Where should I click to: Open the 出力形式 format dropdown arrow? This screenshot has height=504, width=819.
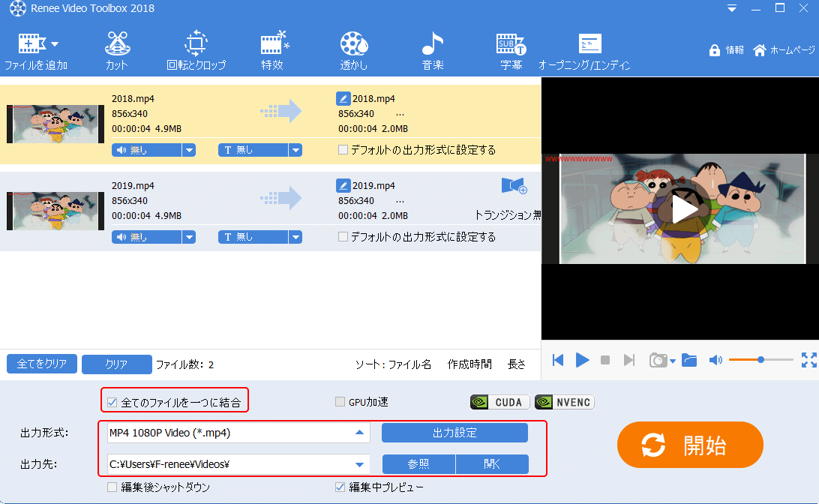click(359, 433)
